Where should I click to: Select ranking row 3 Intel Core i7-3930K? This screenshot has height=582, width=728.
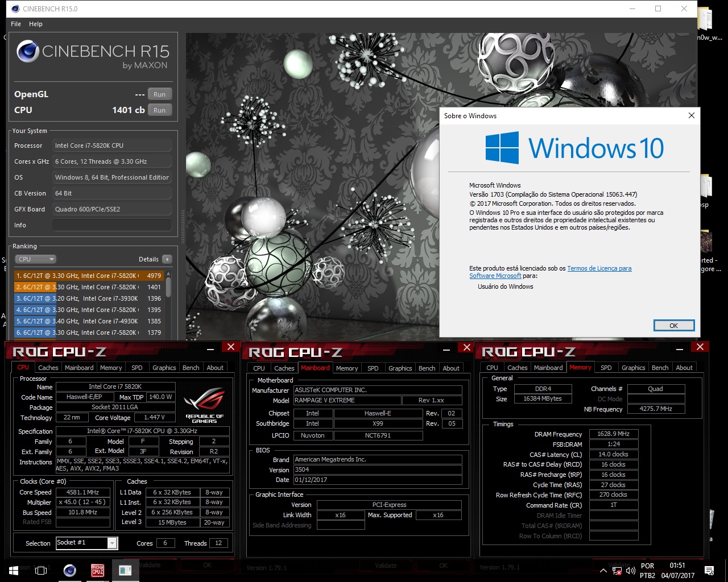tap(89, 298)
